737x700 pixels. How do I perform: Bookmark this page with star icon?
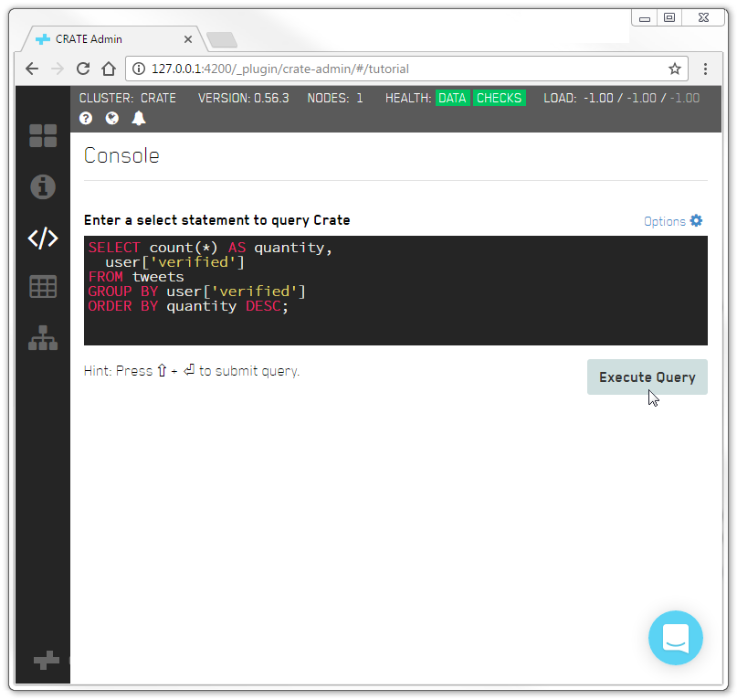(x=675, y=69)
